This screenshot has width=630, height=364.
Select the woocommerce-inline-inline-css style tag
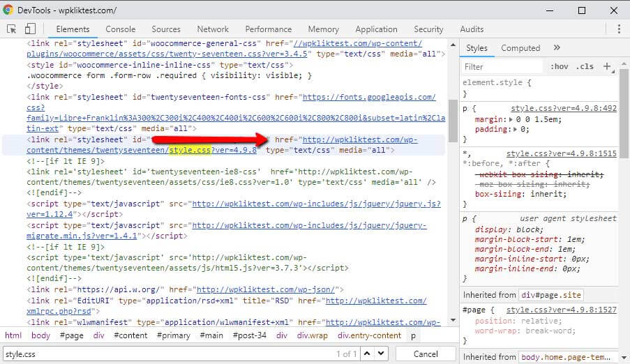click(160, 65)
